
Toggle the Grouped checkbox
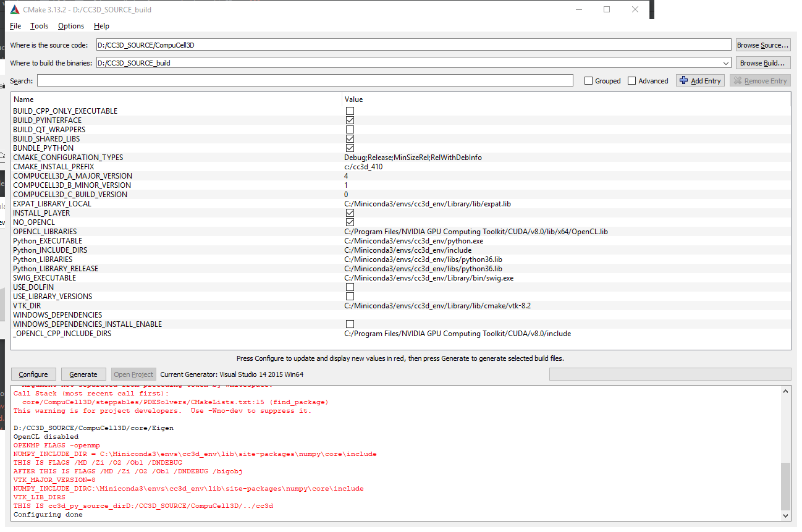point(589,81)
